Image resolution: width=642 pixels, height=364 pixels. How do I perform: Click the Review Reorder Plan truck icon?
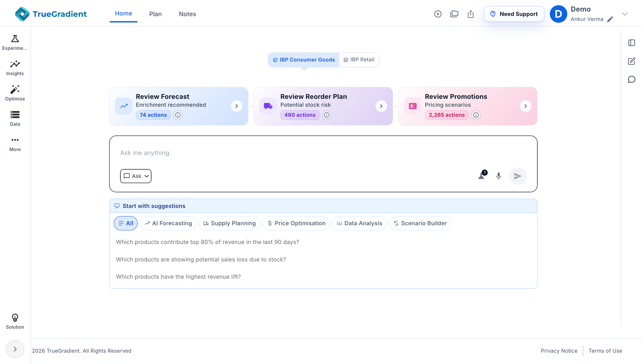point(268,106)
